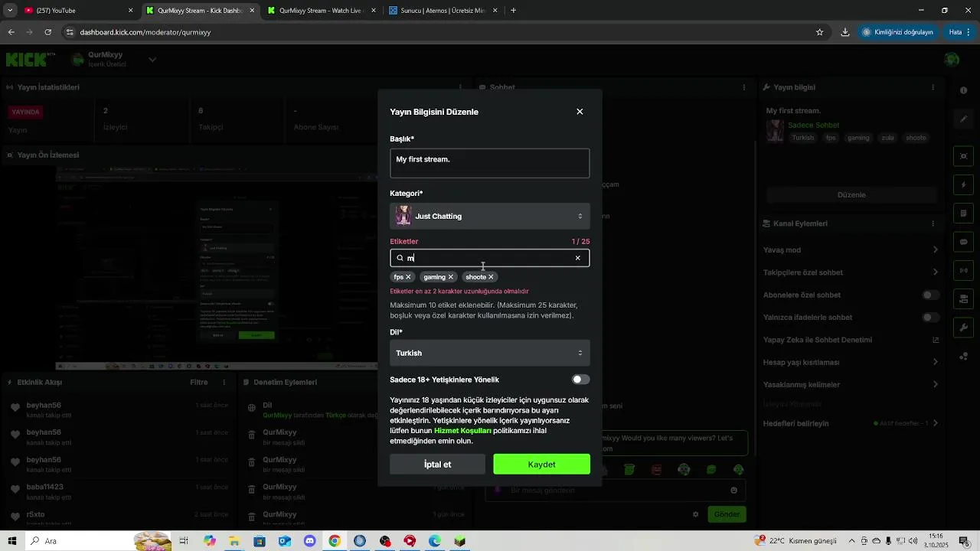Click the document icon in right sidebar

[964, 213]
